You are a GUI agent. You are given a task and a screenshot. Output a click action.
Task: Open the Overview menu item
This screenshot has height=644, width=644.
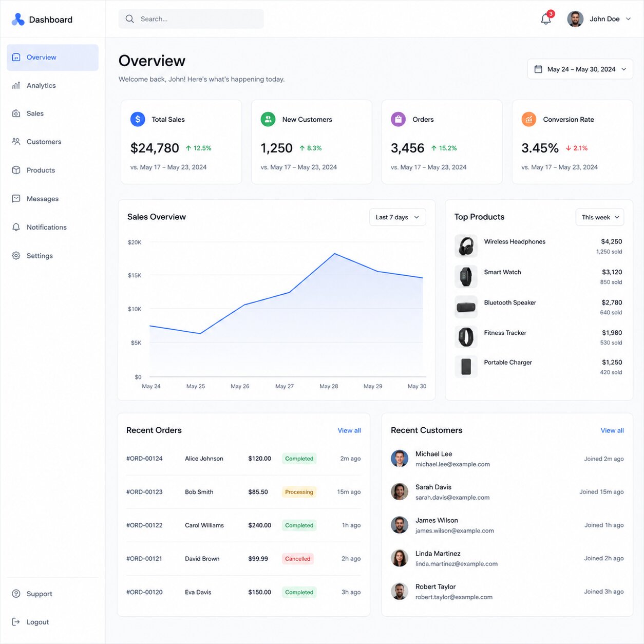[52, 58]
